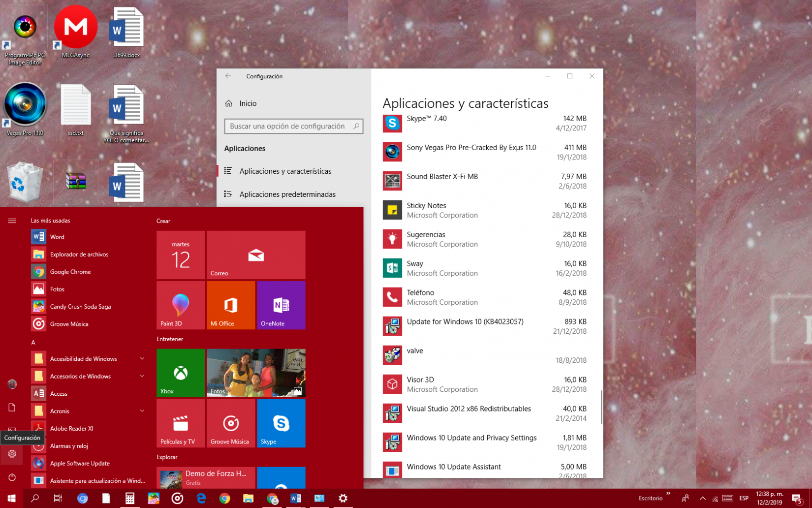Expand the Accesorios de Windows folder
The height and width of the screenshot is (508, 812).
pyautogui.click(x=89, y=377)
